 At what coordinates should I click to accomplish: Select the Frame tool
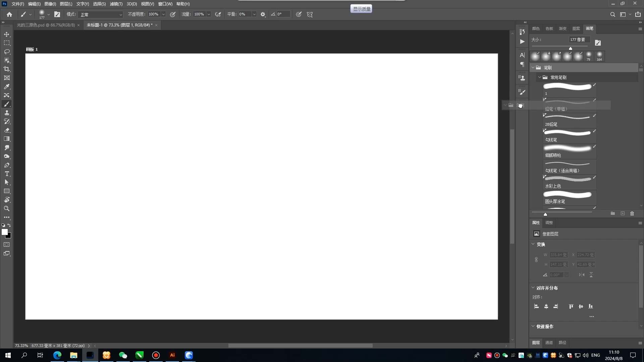(7, 78)
